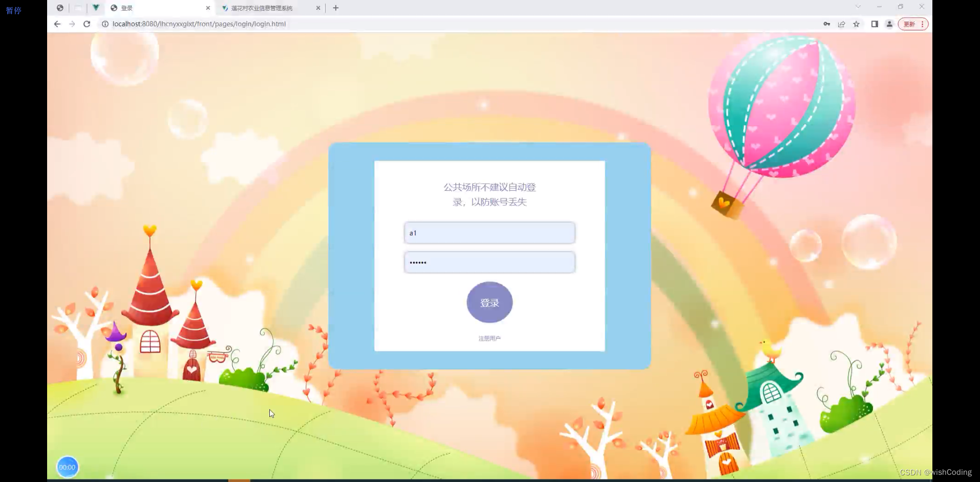Open the user profile menu
Image resolution: width=980 pixels, height=482 pixels.
coord(889,24)
